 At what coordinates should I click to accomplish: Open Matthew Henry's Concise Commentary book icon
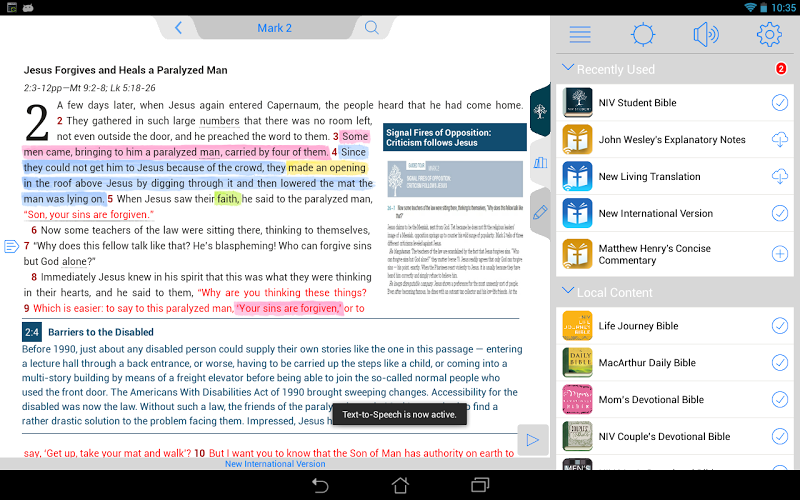coord(578,254)
